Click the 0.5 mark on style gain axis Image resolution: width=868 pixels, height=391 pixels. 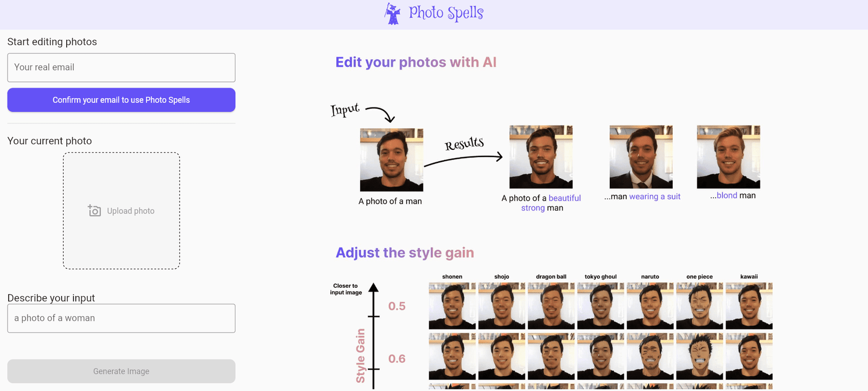click(x=397, y=306)
